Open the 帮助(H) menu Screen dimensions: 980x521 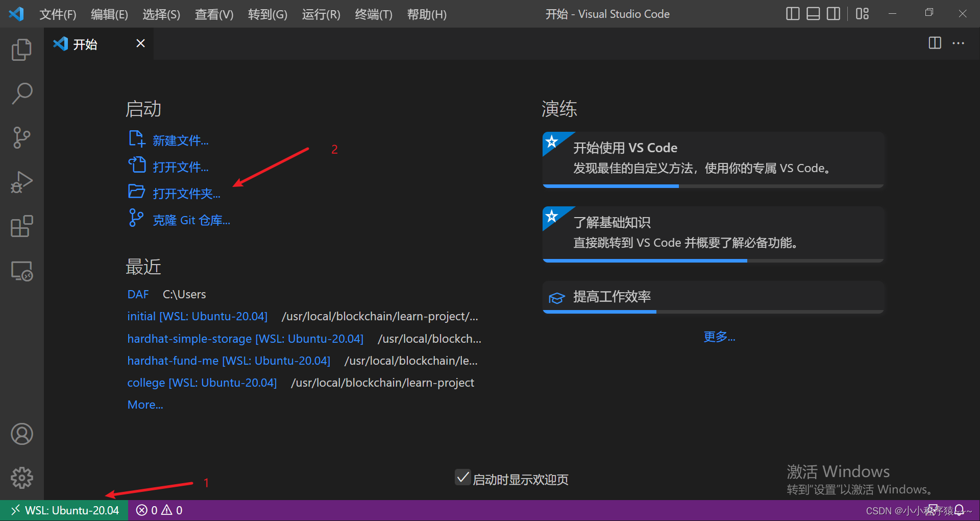pyautogui.click(x=427, y=14)
